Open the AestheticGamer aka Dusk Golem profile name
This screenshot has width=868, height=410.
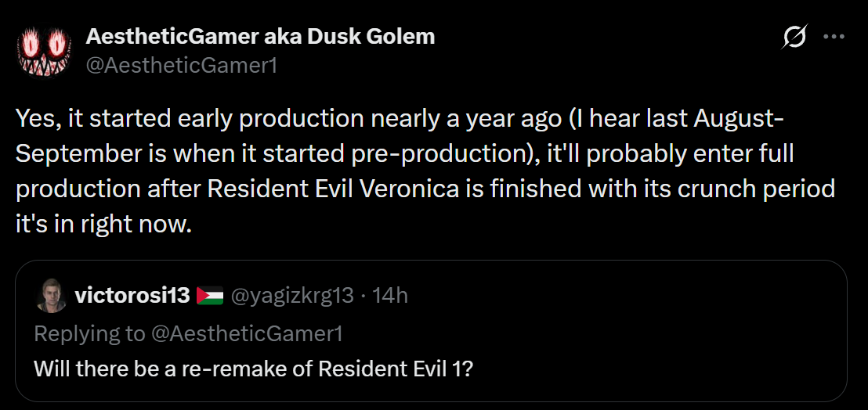click(260, 37)
